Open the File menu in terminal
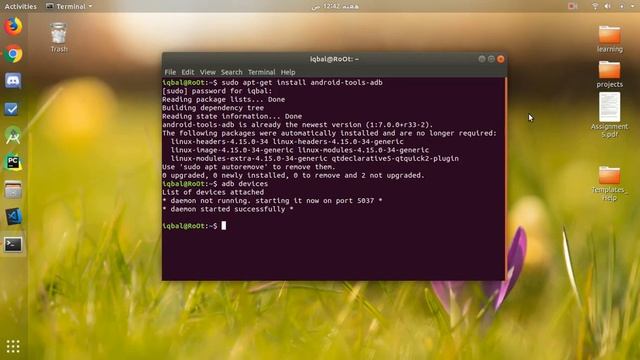 click(170, 72)
